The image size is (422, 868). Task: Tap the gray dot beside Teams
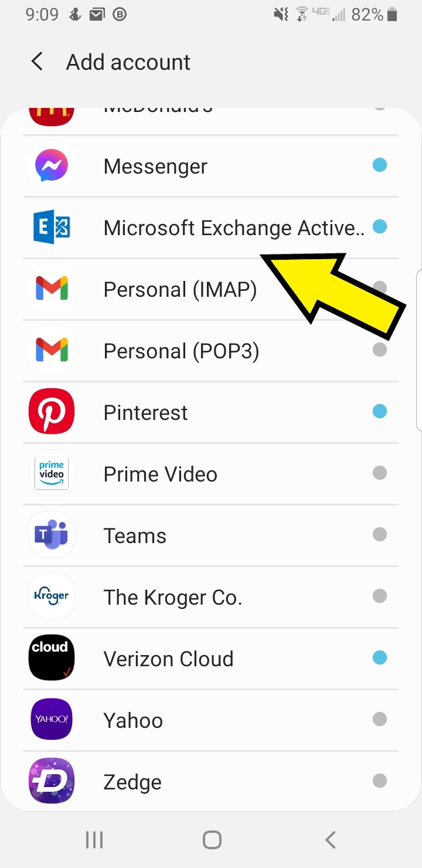(380, 534)
